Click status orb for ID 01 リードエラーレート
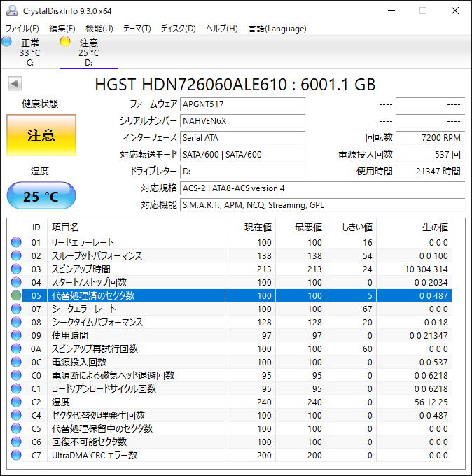Viewport: 472px width, 476px height. tap(16, 242)
